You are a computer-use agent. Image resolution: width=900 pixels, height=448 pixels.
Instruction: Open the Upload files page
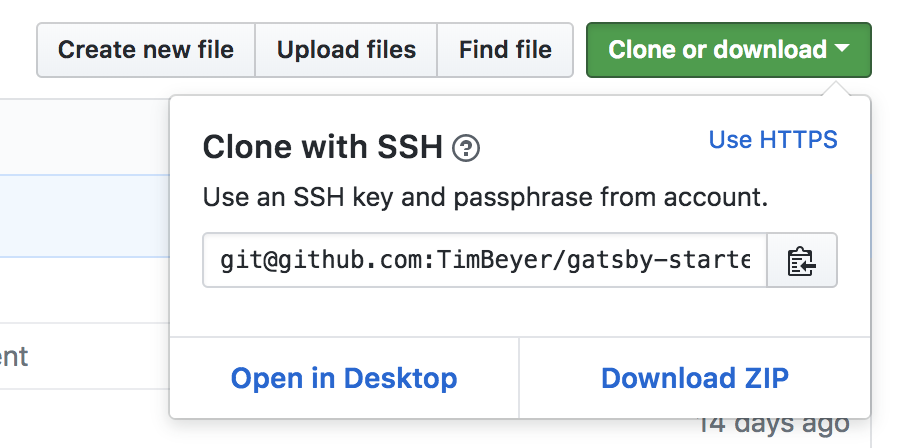tap(346, 50)
